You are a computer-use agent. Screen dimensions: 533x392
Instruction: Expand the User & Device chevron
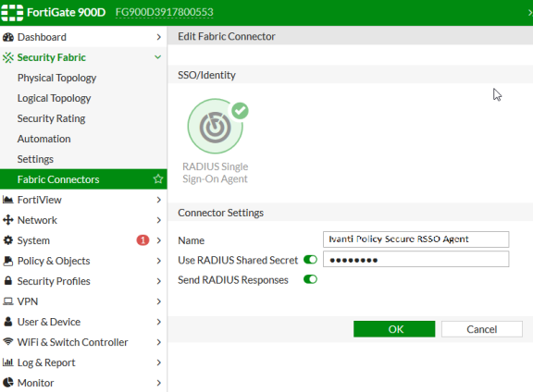point(158,322)
